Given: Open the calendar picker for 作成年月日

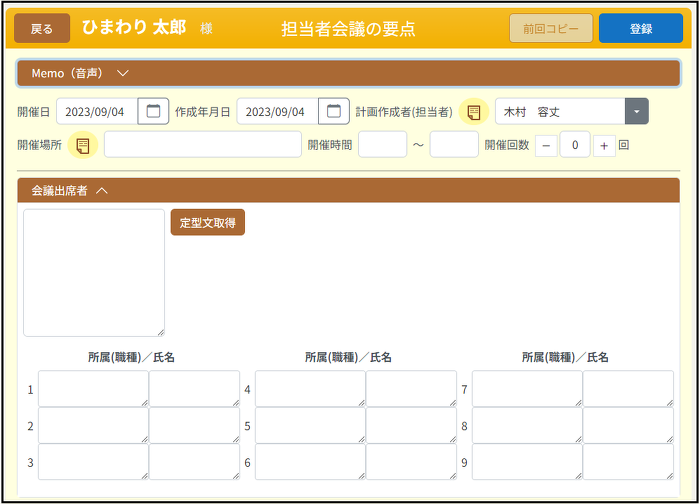Looking at the screenshot, I should pyautogui.click(x=334, y=112).
